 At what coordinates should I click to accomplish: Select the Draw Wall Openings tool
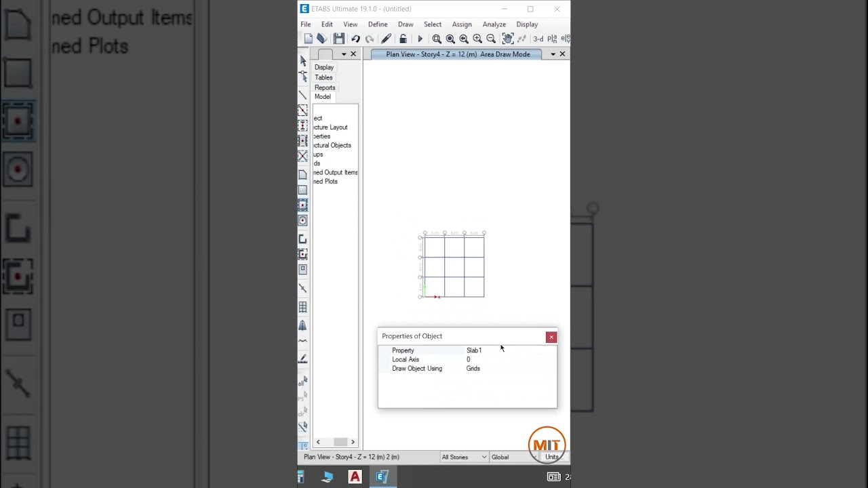pyautogui.click(x=302, y=270)
